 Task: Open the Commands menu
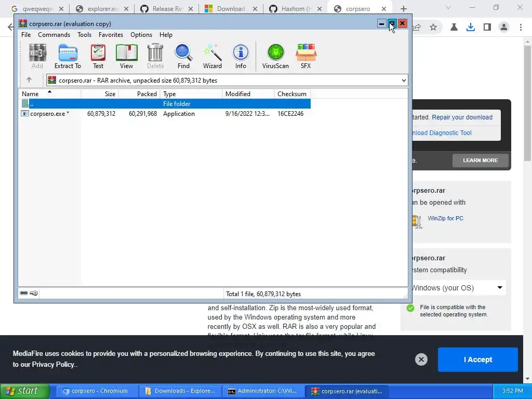(54, 35)
